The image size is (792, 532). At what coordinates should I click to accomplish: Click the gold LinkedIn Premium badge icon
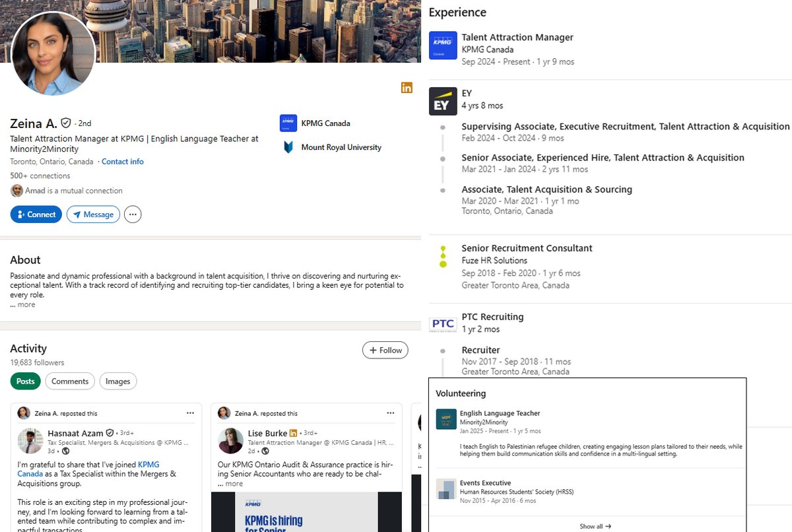pos(407,88)
